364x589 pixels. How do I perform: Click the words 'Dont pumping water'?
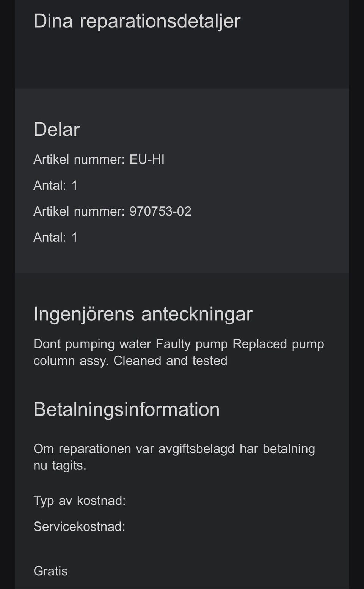point(93,344)
